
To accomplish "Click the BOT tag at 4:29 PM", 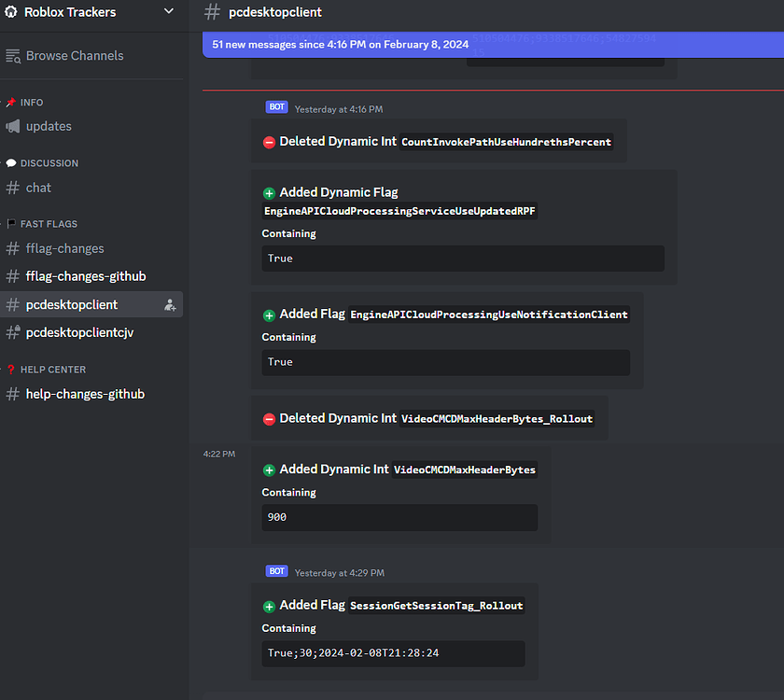I will (x=276, y=571).
